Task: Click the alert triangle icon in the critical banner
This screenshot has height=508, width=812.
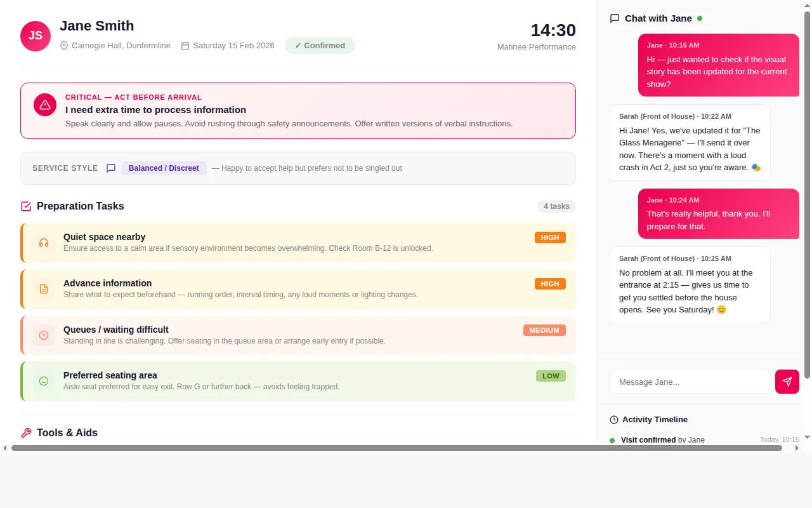Action: [x=44, y=104]
